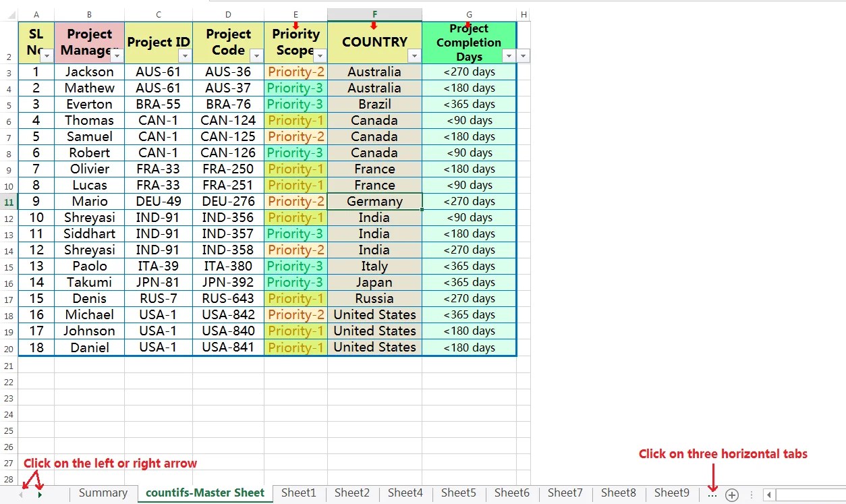The width and height of the screenshot is (846, 504).
Task: Click the New Sheet plus icon
Action: (x=731, y=495)
